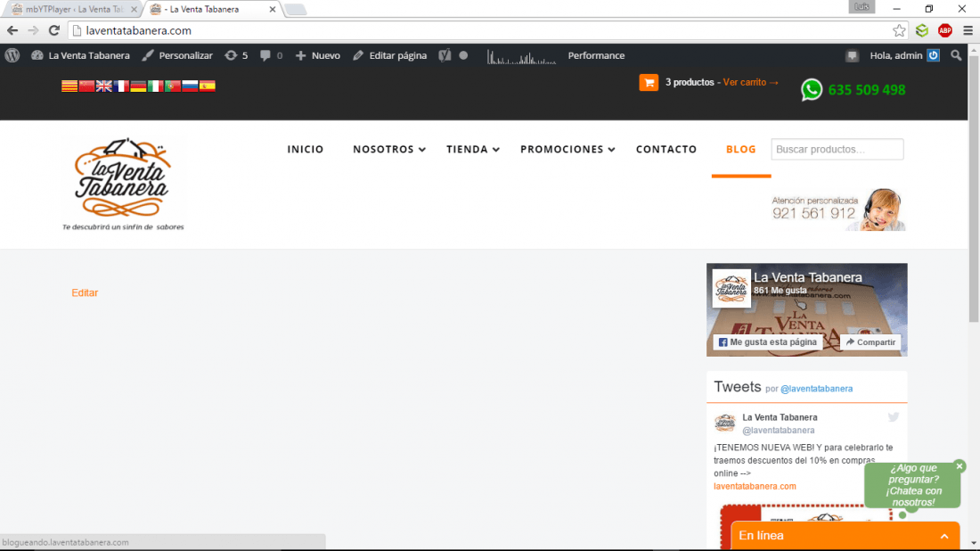The height and width of the screenshot is (551, 980).
Task: Click the address bar URL
Action: coord(139,30)
